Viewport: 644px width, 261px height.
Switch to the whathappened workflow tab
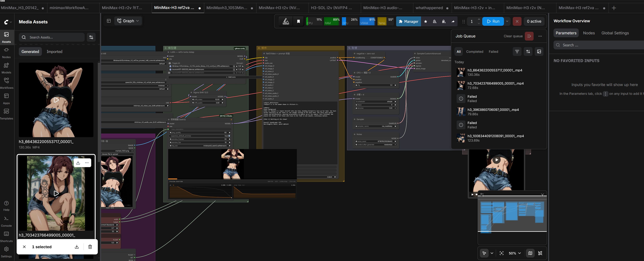point(432,8)
